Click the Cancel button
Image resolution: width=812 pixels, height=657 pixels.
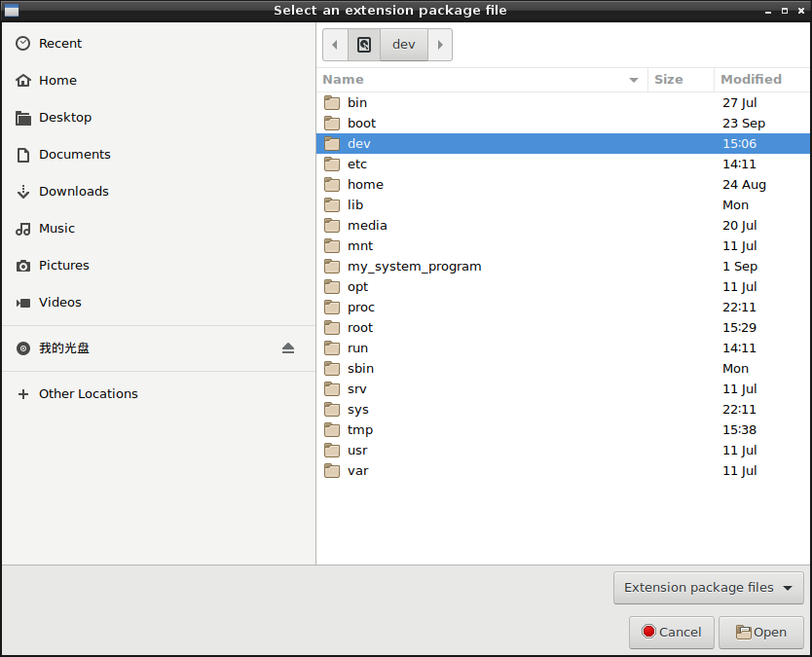click(x=672, y=632)
